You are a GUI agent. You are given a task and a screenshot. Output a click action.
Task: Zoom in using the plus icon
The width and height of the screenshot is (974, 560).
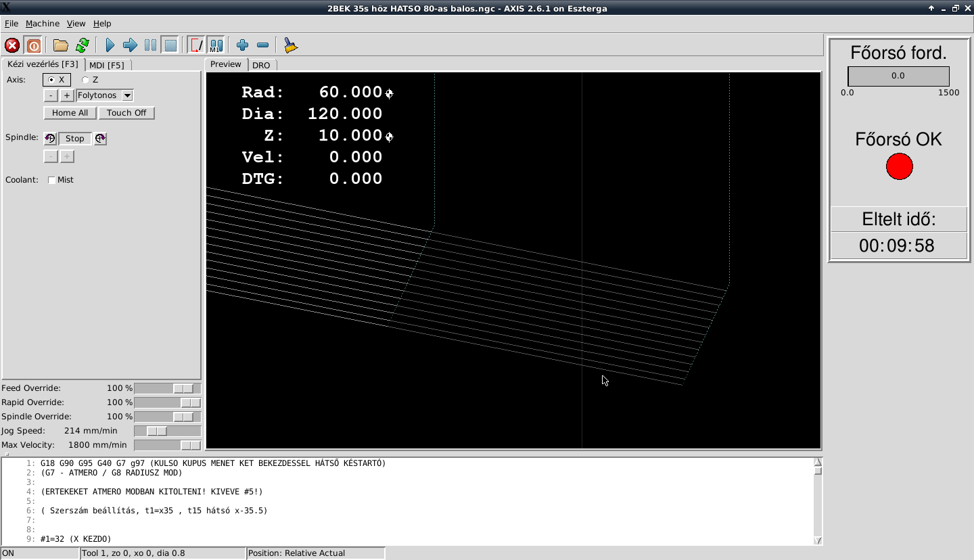click(x=242, y=45)
